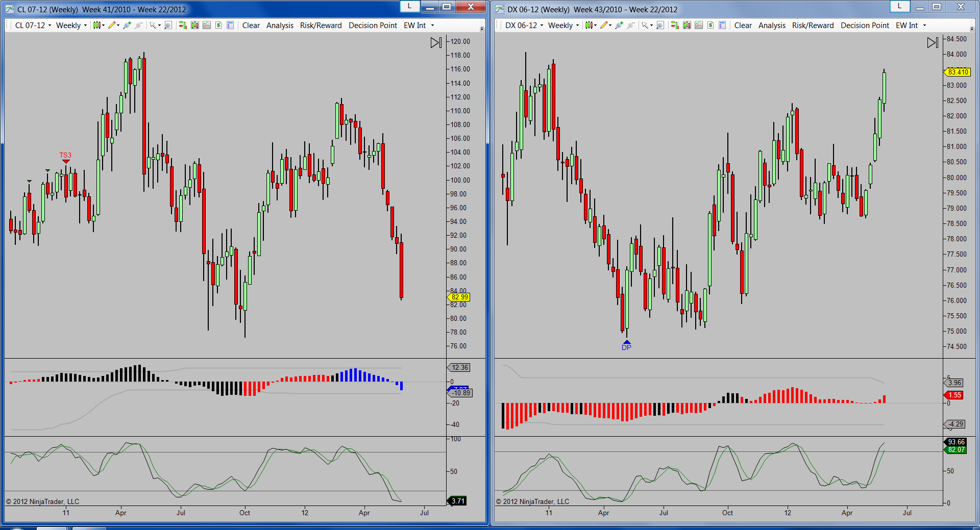
Task: Click the 3.96 indicator value label
Action: click(953, 383)
